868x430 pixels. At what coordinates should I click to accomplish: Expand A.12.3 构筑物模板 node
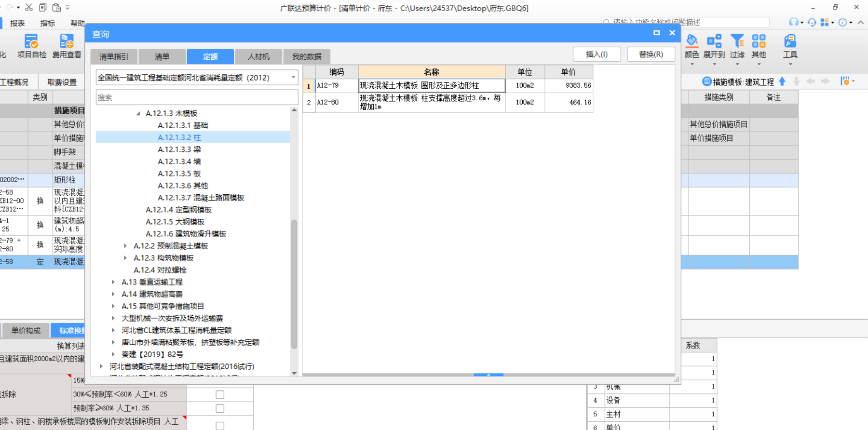125,258
